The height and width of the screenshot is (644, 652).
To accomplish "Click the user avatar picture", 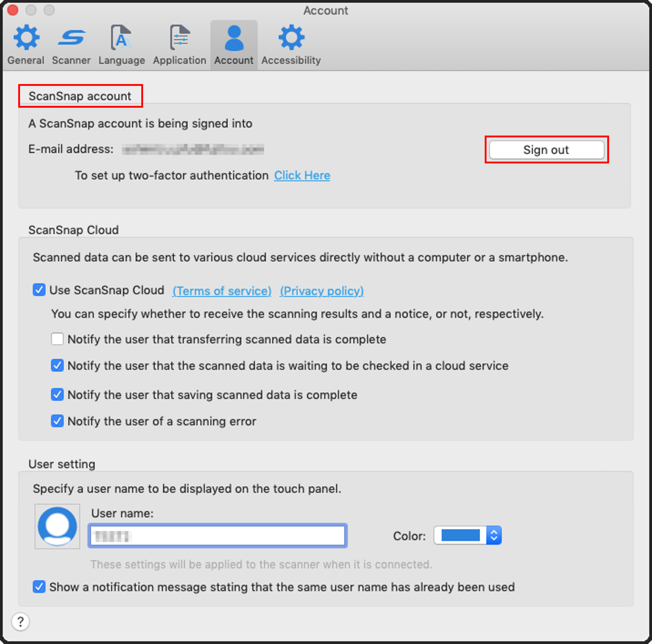I will [57, 526].
